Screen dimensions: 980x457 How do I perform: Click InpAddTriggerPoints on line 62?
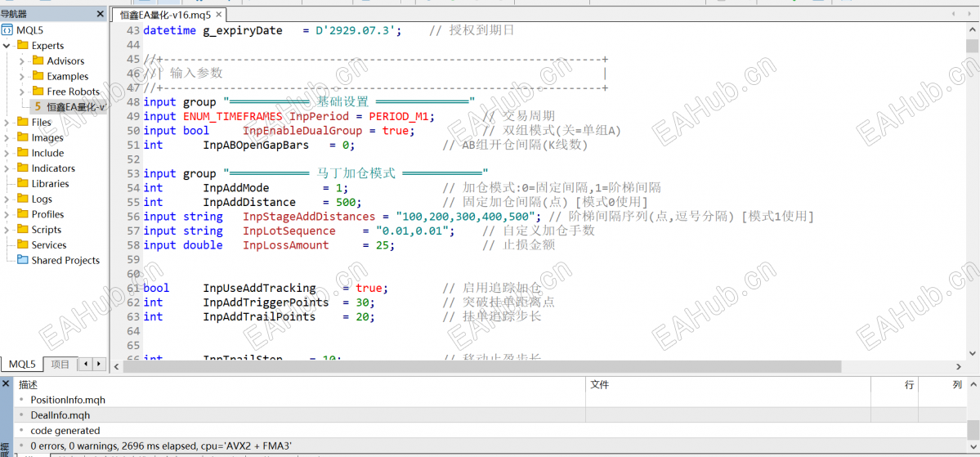pos(266,302)
